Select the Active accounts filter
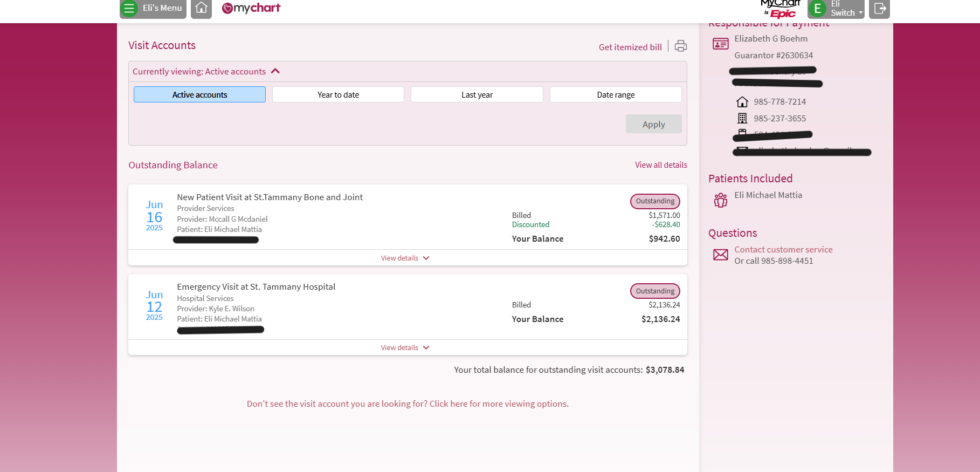980x472 pixels. [199, 94]
